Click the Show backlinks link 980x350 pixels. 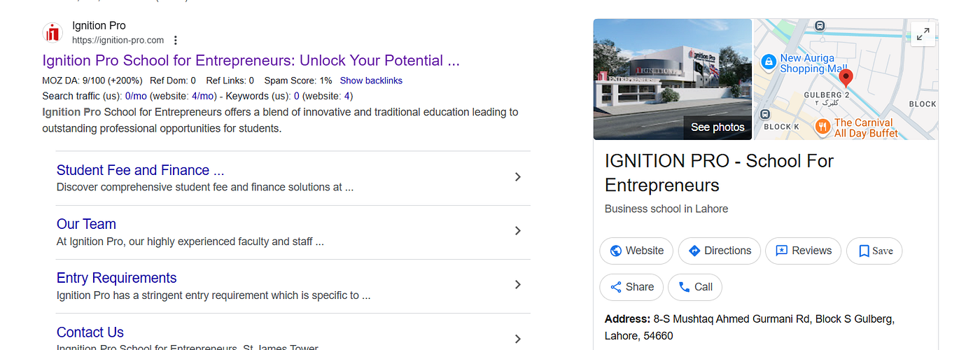pos(371,80)
